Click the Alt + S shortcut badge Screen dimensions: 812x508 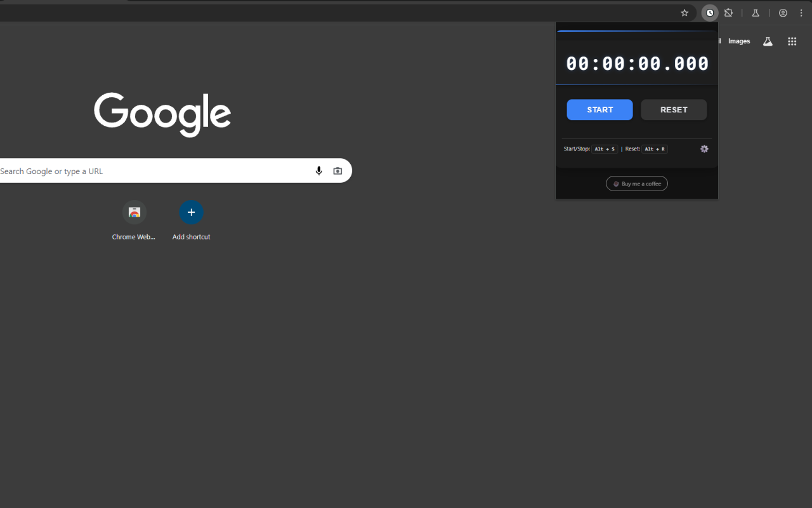605,149
